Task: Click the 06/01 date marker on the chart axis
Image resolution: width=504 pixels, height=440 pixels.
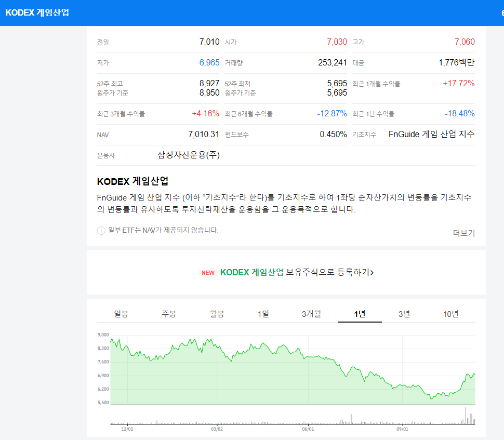Action: pos(308,429)
